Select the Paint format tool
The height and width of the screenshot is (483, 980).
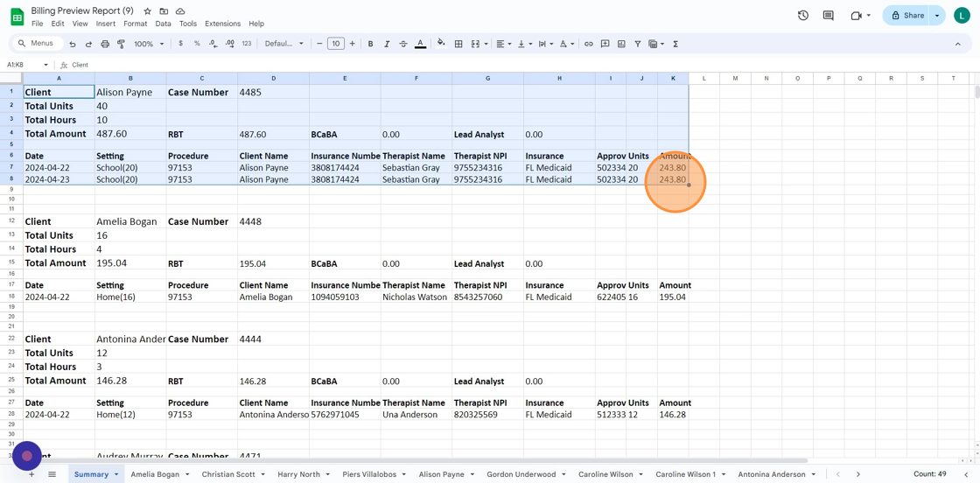[x=122, y=44]
